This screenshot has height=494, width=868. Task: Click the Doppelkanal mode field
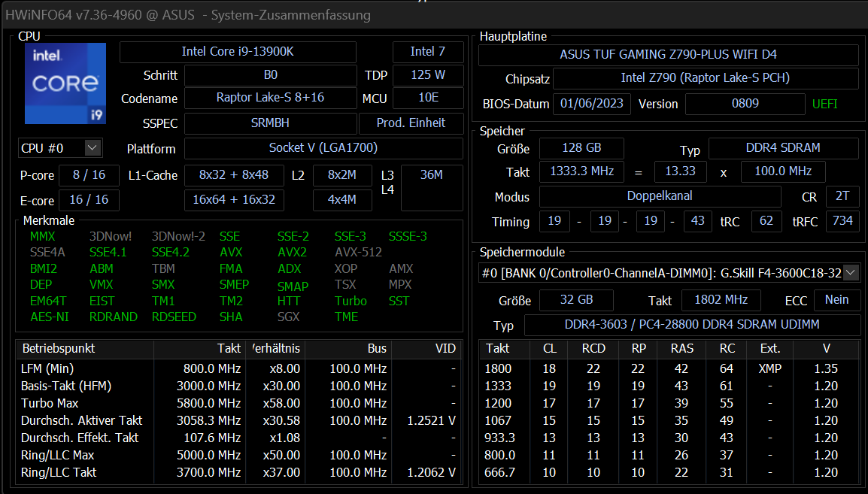pyautogui.click(x=660, y=196)
